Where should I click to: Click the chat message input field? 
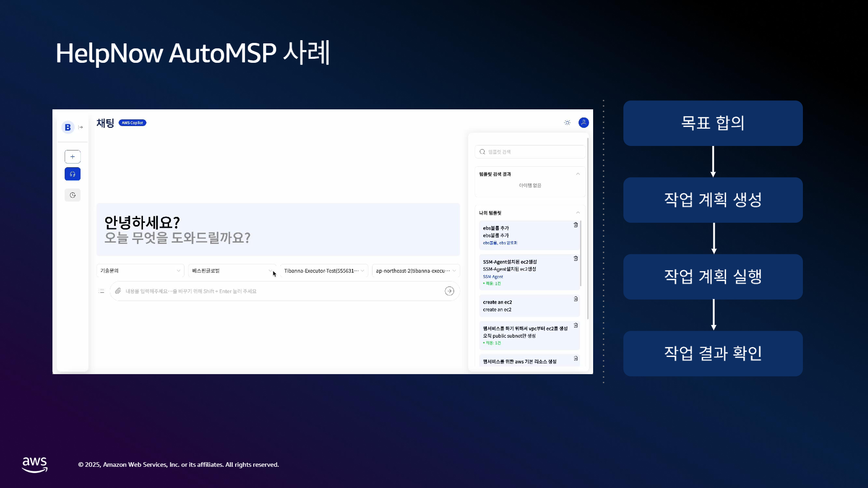tap(285, 291)
